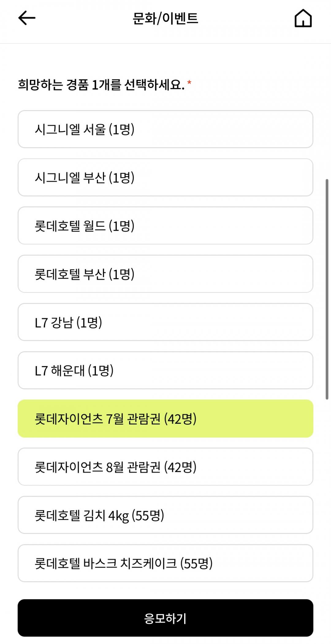
Task: Select L7 해운대 (1명) option
Action: 165,370
